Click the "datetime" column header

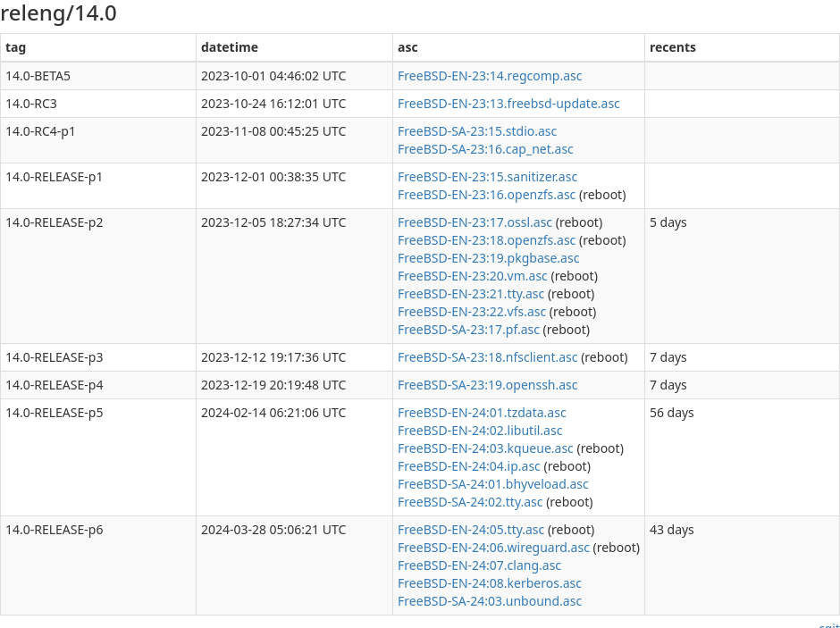230,47
